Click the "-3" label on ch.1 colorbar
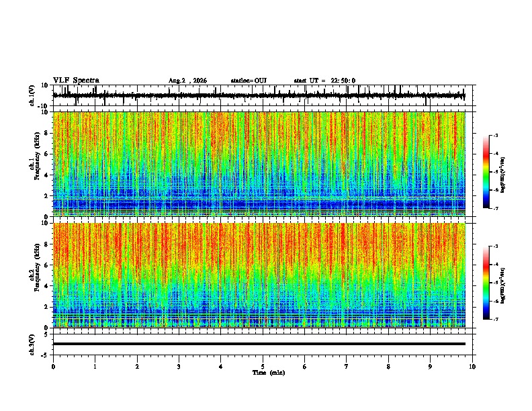The height and width of the screenshot is (411, 532). [x=496, y=136]
